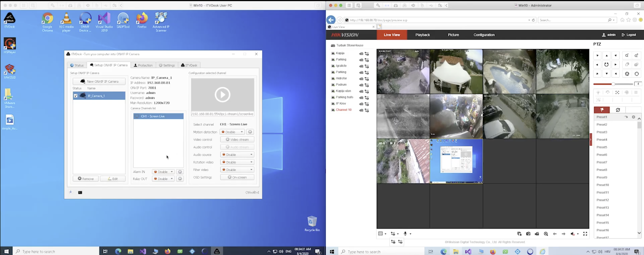Click the Video stream button
Screen dimensions: 644x255
pos(237,140)
